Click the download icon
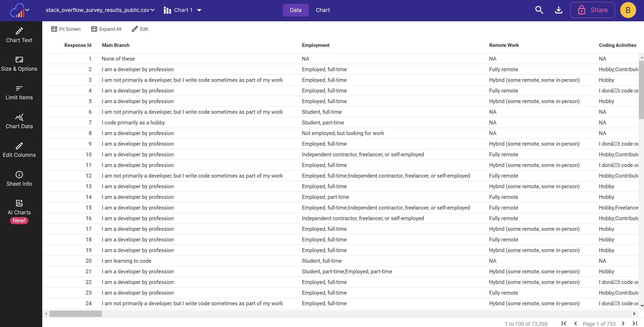Screen dimensions: 644x327 (x=559, y=10)
